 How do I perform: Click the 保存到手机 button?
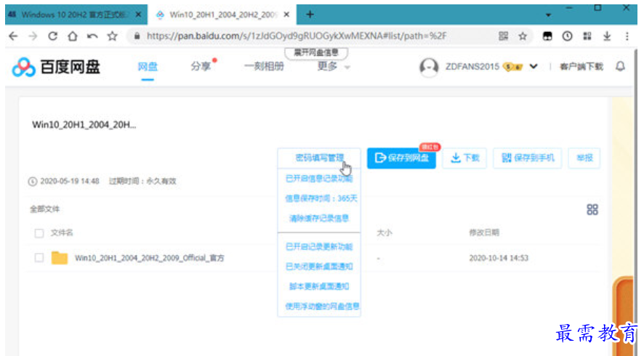[528, 158]
